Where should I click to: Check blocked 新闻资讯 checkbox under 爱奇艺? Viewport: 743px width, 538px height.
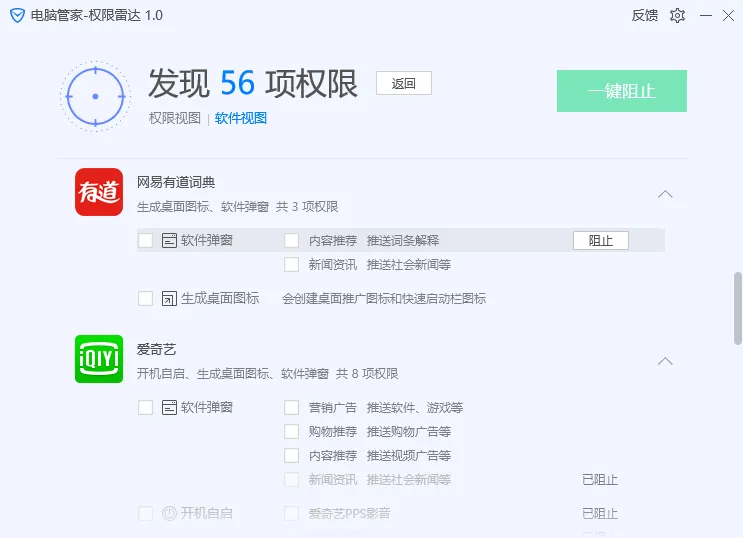tap(291, 480)
